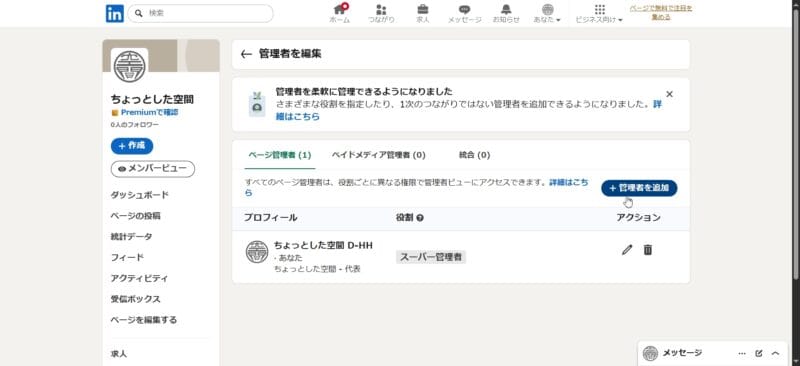This screenshot has height=366, width=800.
Task: Click the premium promotion link at top right
Action: tap(661, 13)
